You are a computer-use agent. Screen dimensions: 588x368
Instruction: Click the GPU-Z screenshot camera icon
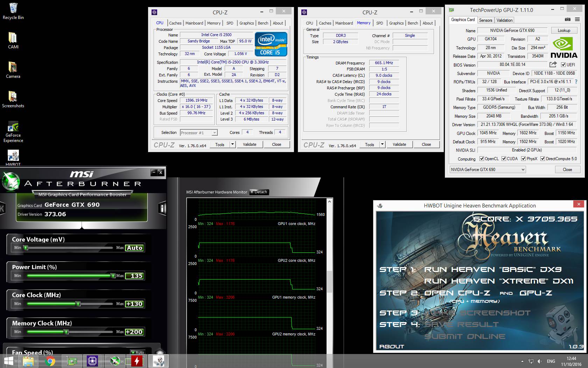coord(568,20)
